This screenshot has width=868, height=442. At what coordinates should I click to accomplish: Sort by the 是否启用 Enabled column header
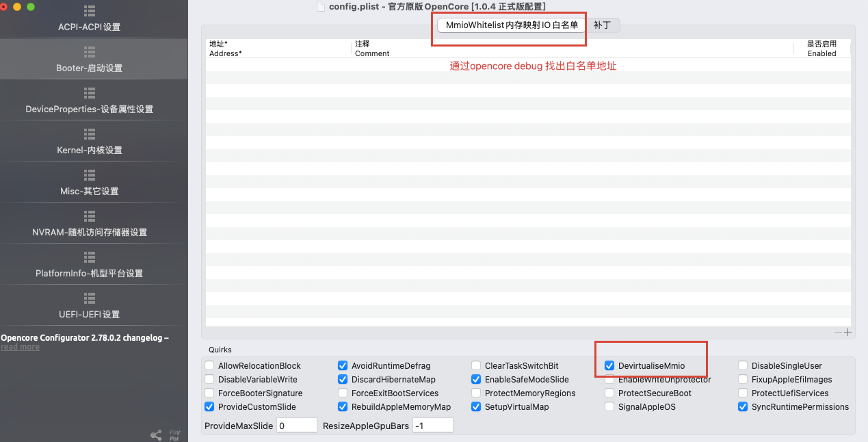tap(821, 49)
